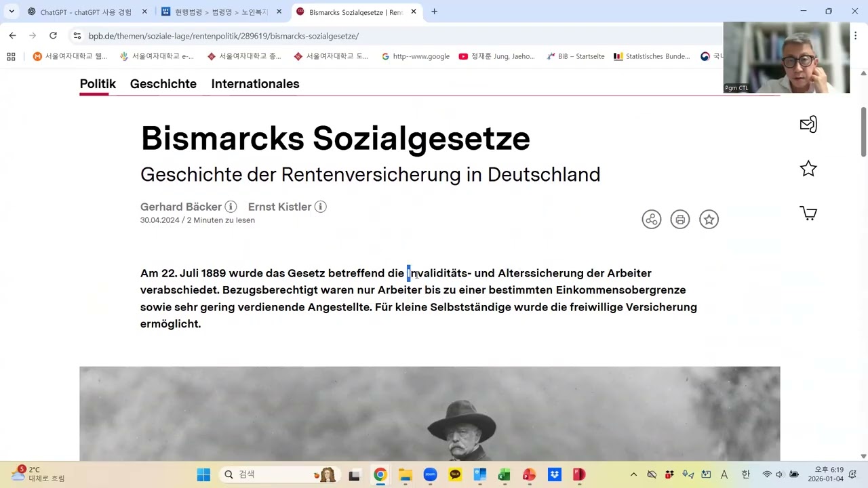The height and width of the screenshot is (488, 868).
Task: Open Task View from the taskbar
Action: (354, 475)
